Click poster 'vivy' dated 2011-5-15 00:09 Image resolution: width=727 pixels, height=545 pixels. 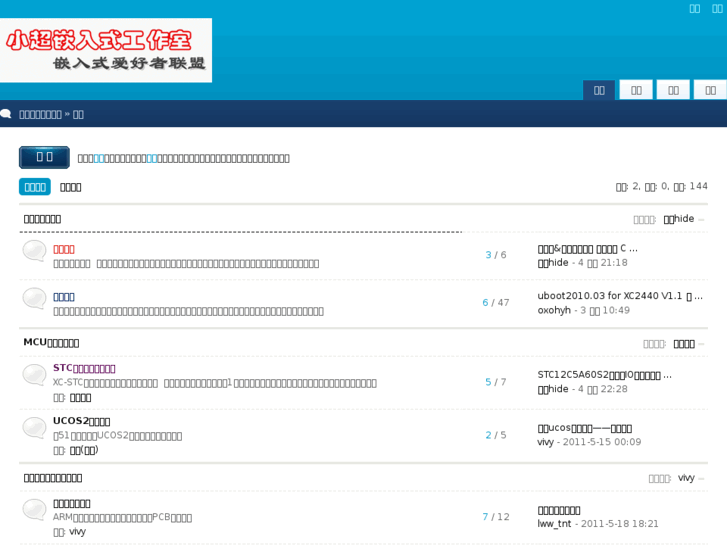click(545, 442)
